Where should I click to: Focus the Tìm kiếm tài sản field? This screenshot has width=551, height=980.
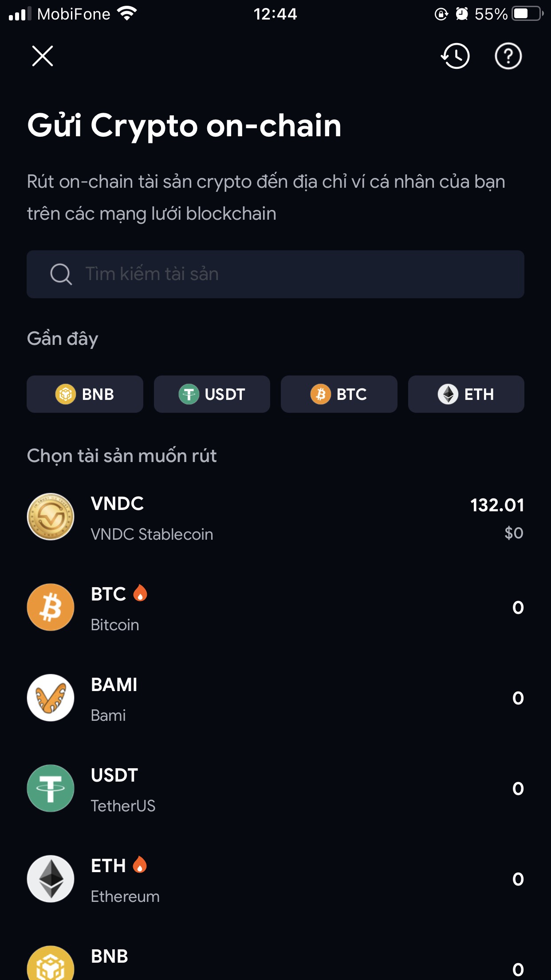click(x=284, y=274)
